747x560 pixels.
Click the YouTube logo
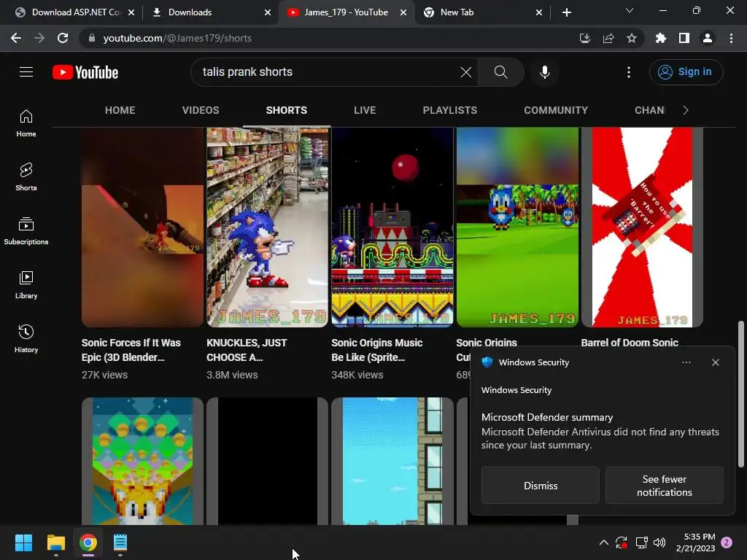point(85,72)
